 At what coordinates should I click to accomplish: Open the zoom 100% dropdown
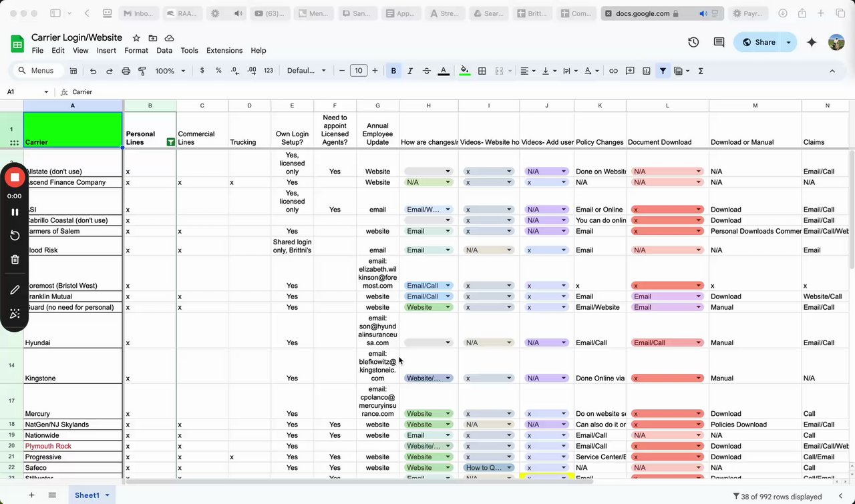170,71
